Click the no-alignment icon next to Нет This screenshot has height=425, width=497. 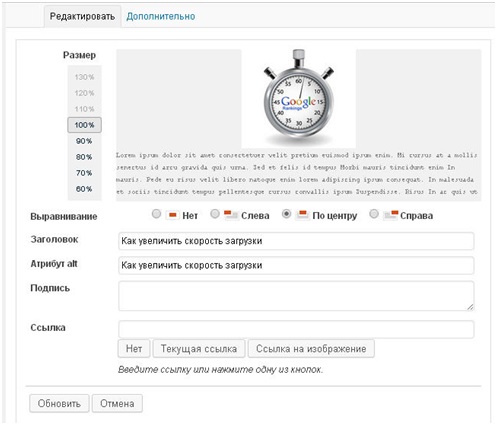click(173, 215)
